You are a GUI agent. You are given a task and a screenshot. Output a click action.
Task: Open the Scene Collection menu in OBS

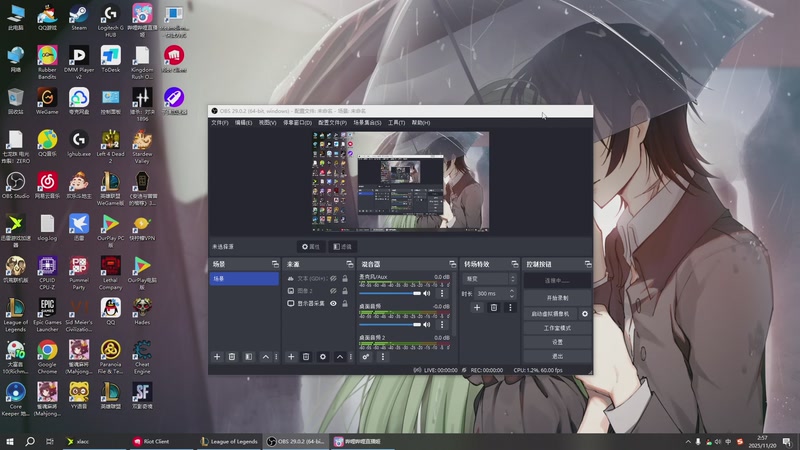367,123
